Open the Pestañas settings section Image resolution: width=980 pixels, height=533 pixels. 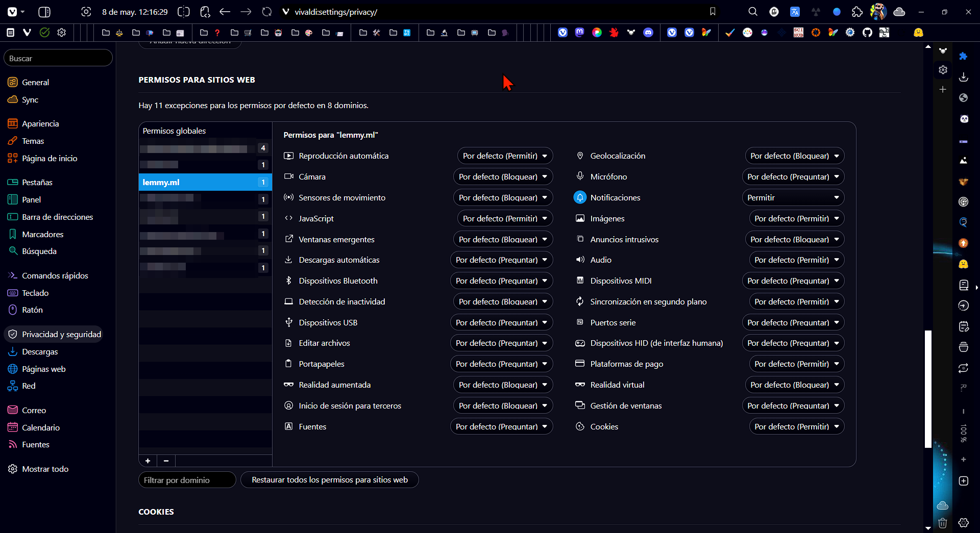[37, 182]
